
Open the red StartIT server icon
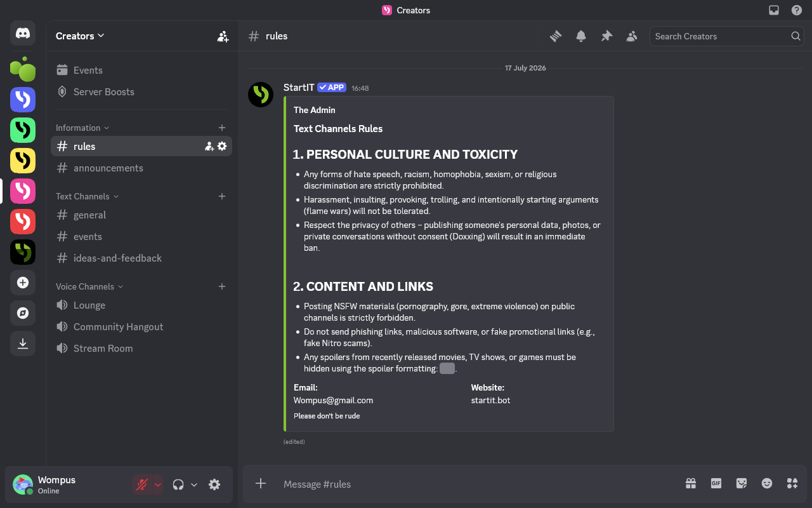pyautogui.click(x=23, y=222)
